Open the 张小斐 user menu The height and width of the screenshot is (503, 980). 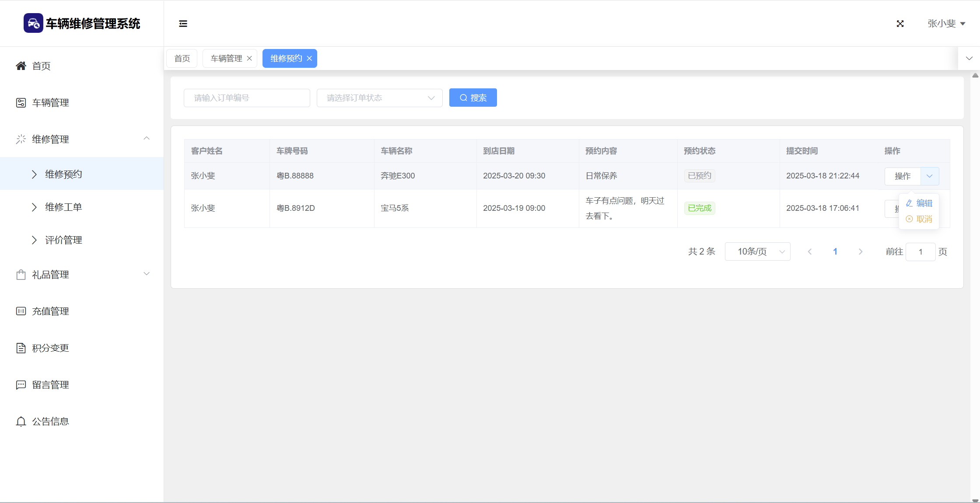(x=946, y=24)
